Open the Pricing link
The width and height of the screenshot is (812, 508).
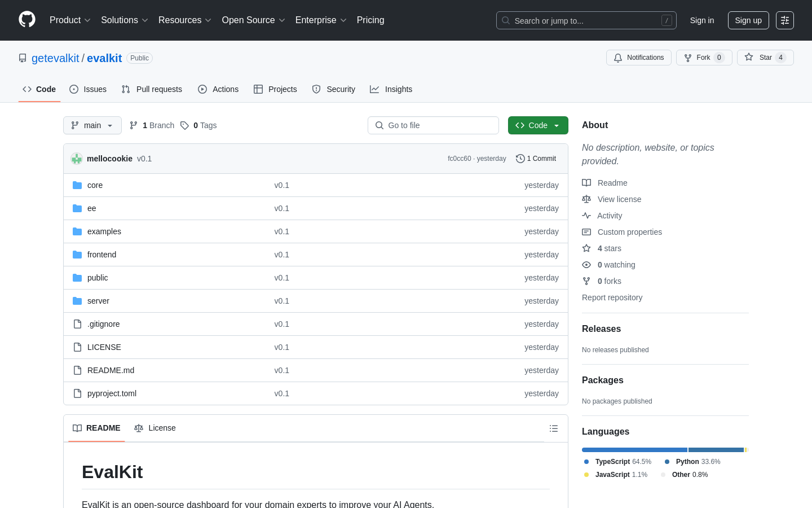370,20
